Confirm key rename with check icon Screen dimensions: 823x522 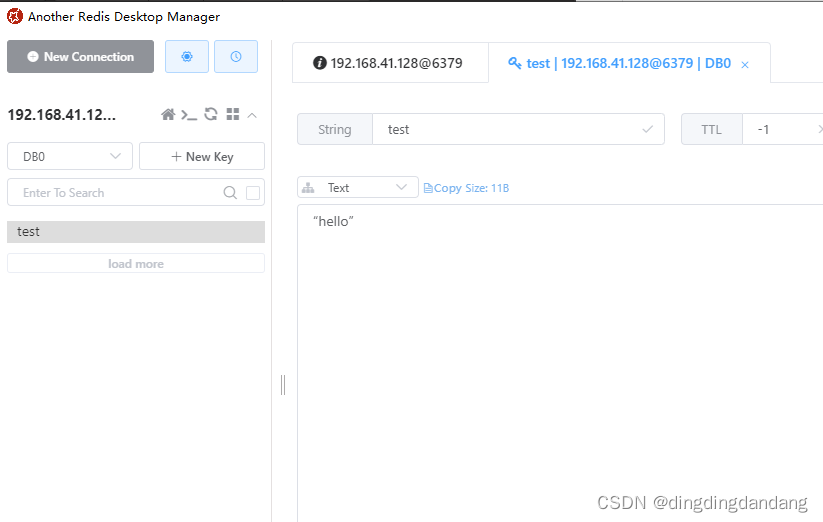pos(648,129)
